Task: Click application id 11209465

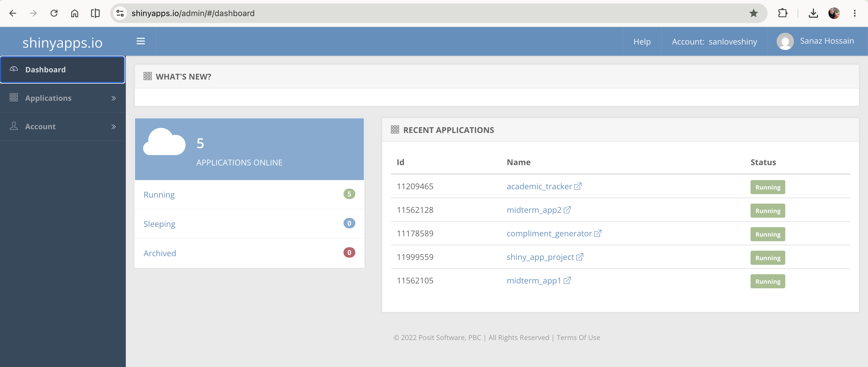Action: (415, 186)
